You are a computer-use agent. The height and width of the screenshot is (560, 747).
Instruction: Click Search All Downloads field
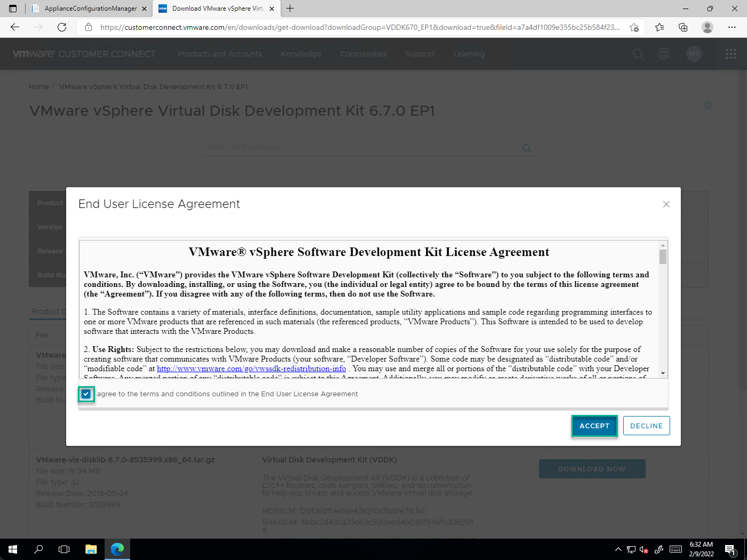click(x=363, y=147)
